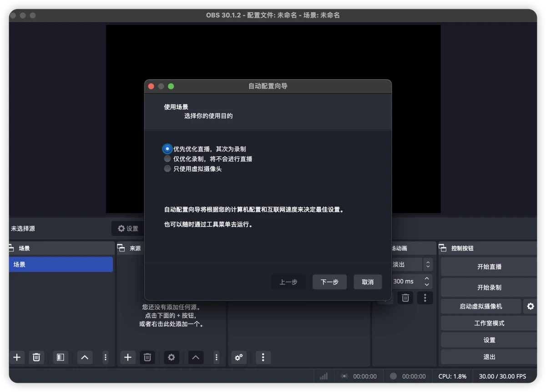546x392 pixels.
Task: Adjust 300 ms duration stepper arrows
Action: [x=427, y=281]
